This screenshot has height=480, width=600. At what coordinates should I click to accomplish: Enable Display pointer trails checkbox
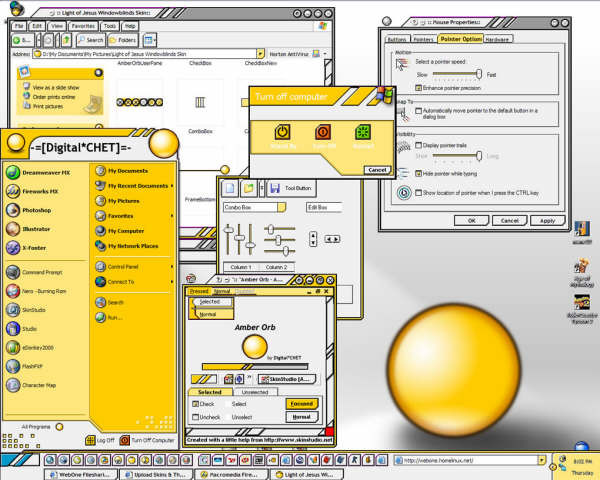tap(418, 145)
